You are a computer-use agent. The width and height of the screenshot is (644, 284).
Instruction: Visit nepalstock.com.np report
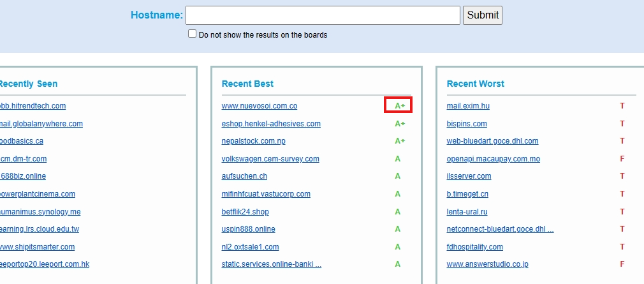(x=253, y=141)
